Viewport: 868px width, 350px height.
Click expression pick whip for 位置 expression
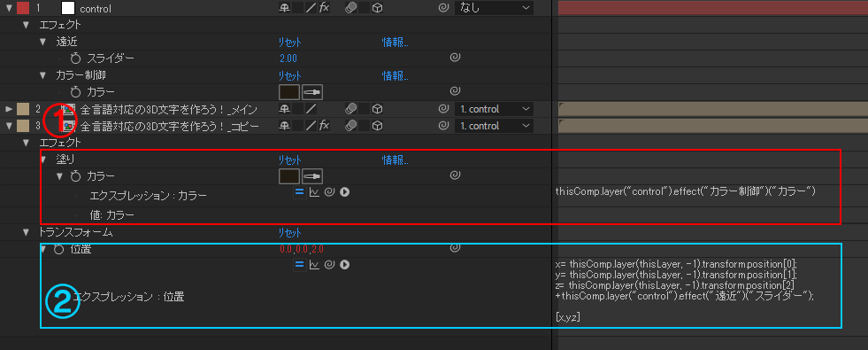(329, 265)
